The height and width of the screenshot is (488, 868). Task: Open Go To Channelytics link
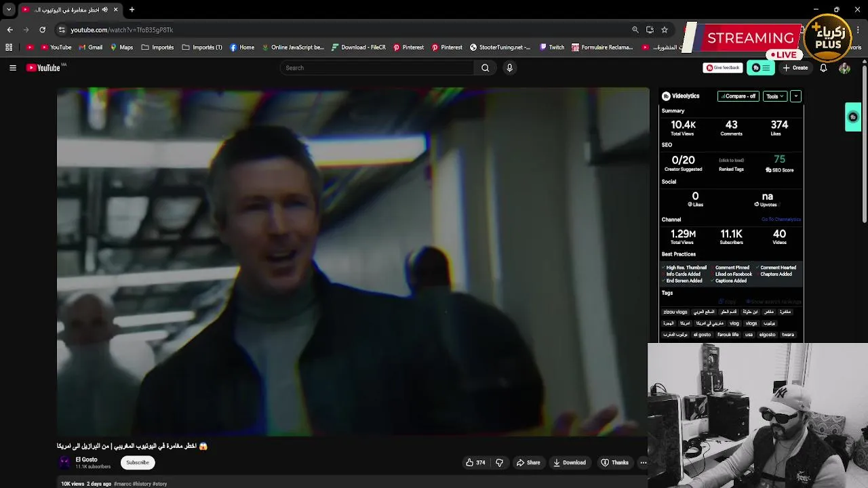coord(781,220)
